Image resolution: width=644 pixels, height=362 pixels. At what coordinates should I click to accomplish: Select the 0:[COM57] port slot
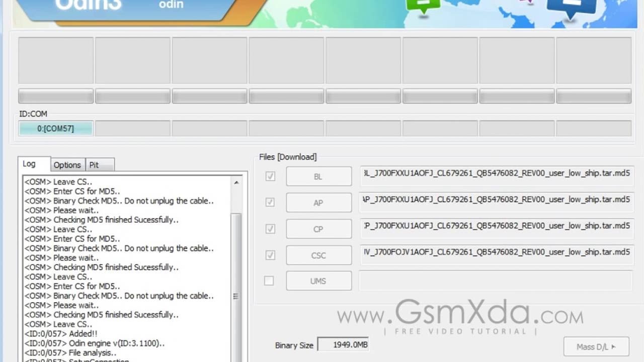[x=55, y=129]
